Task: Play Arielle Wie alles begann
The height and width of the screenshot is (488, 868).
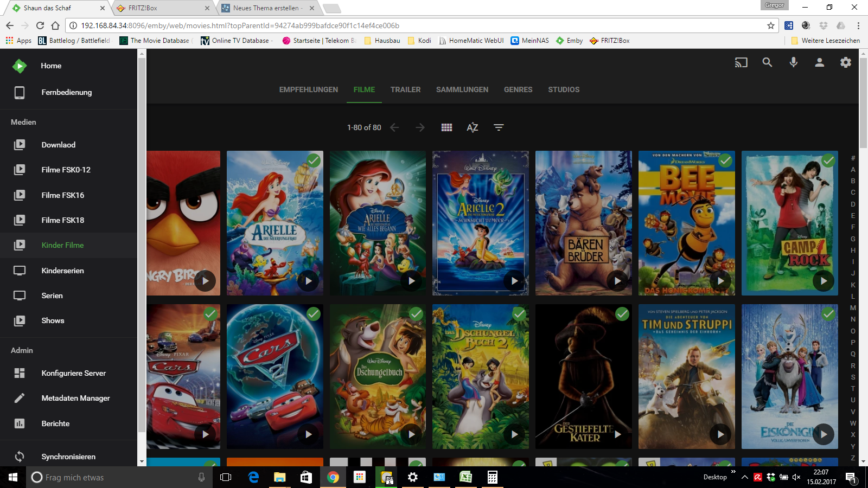Action: pos(411,281)
